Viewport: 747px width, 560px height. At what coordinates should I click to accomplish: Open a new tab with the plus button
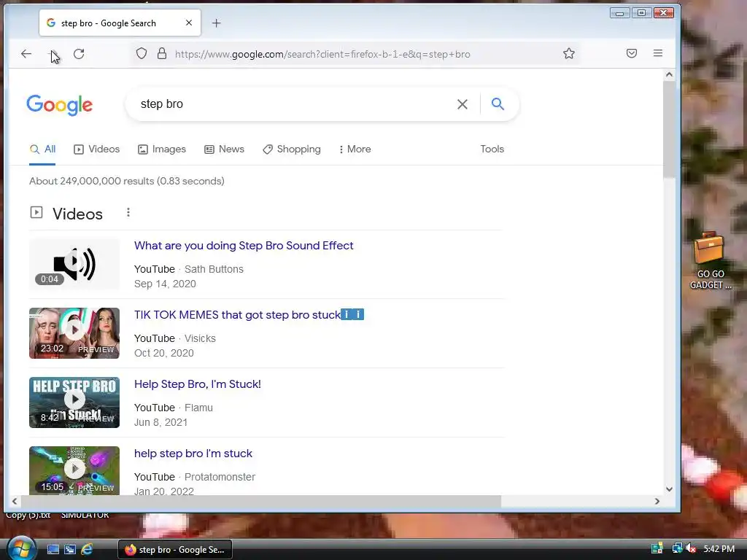(216, 23)
